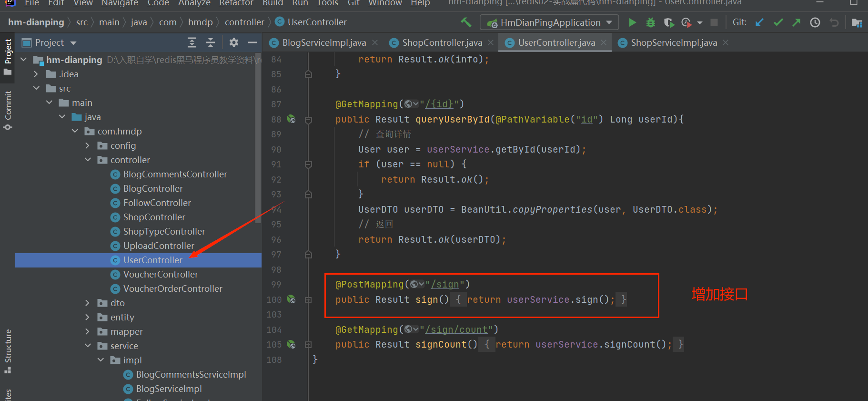Open the Navigate menu
The width and height of the screenshot is (868, 401).
coord(119,3)
